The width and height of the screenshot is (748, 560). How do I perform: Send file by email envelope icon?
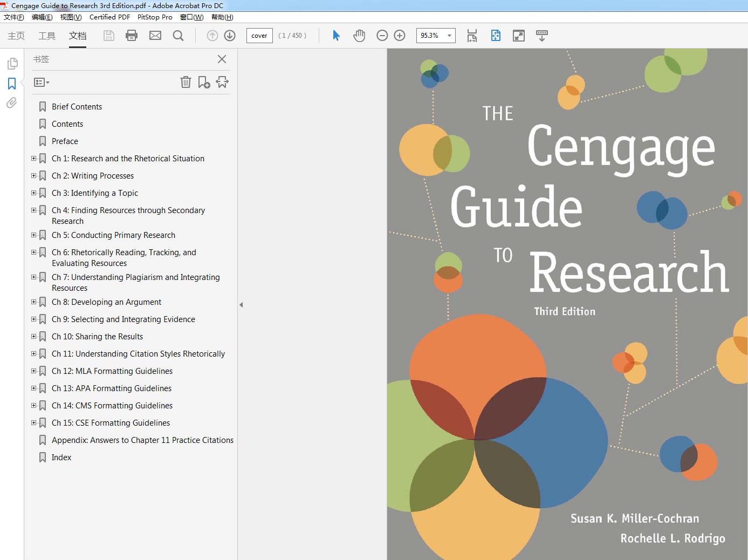pos(155,36)
